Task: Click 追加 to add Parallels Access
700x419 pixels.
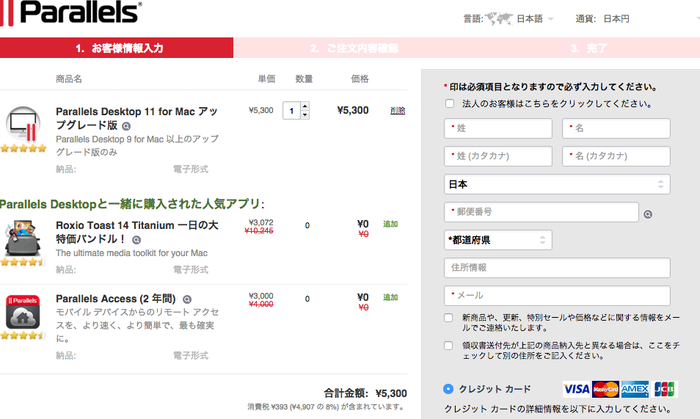Action: coord(390,297)
